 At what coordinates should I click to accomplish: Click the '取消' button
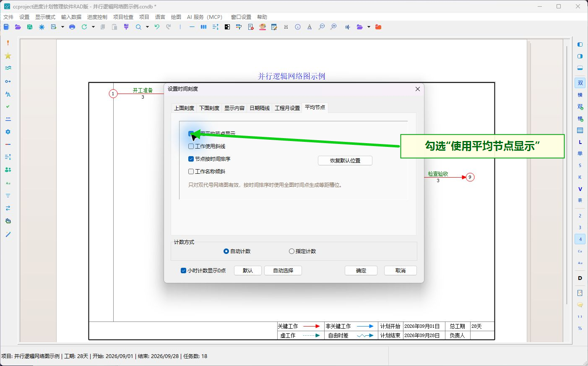(401, 270)
